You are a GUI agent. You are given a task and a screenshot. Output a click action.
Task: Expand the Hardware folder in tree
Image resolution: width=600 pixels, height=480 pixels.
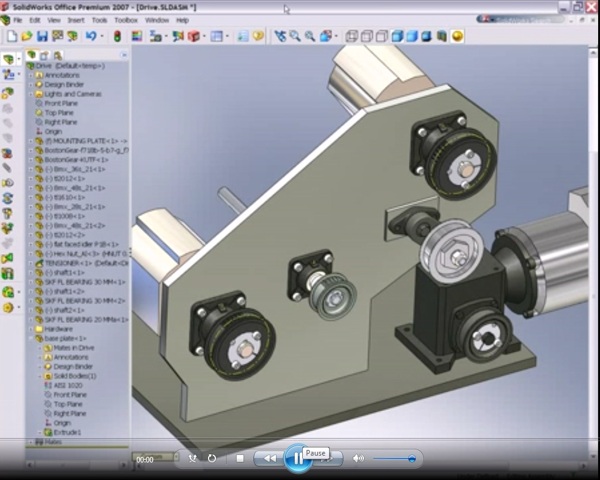(x=32, y=329)
